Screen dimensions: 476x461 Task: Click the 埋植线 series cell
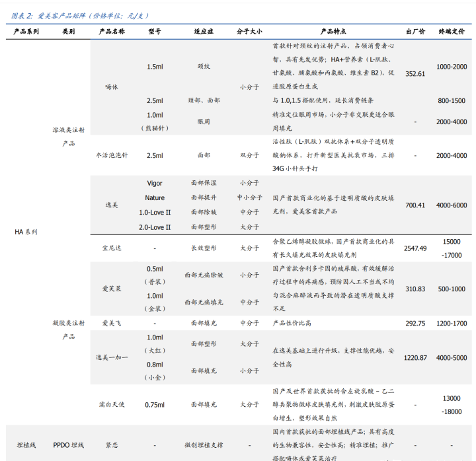[x=26, y=445]
